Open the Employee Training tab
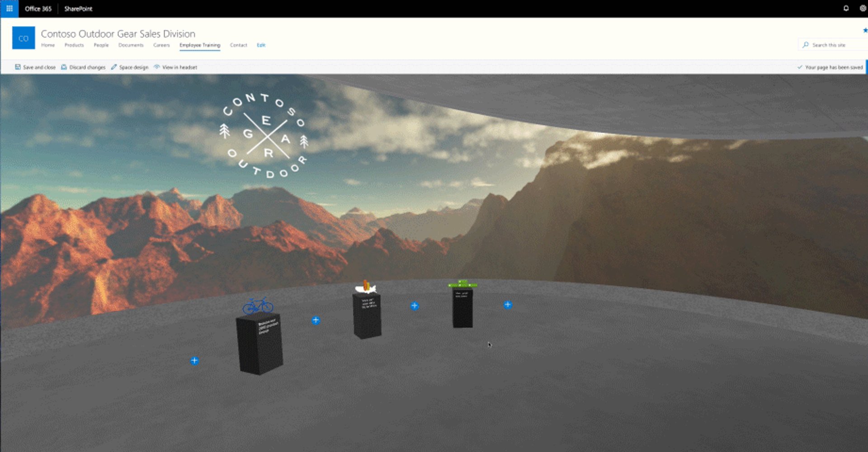Viewport: 868px width, 452px height. (200, 45)
